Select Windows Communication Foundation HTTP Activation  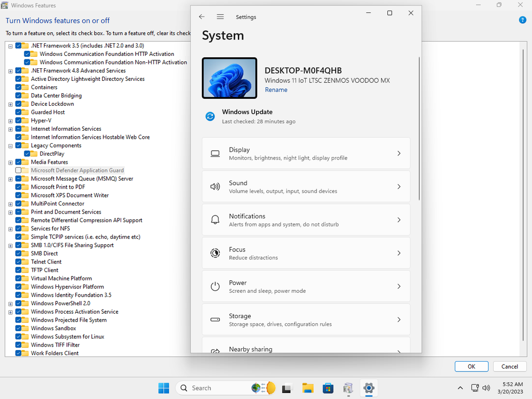pos(107,54)
